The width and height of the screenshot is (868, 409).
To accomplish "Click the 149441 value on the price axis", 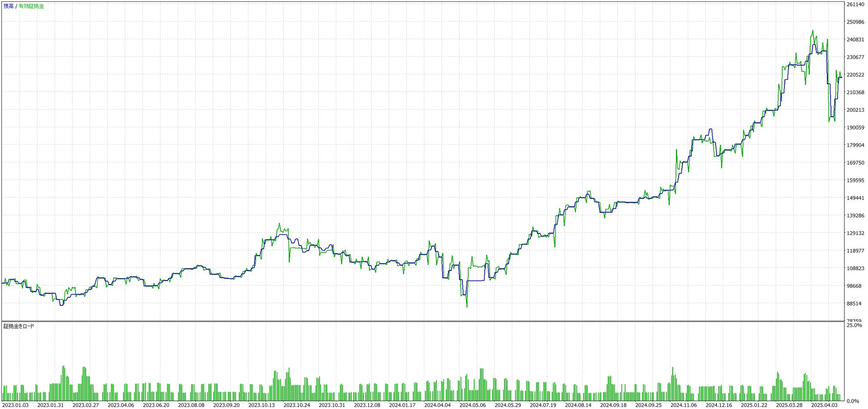I will [855, 198].
